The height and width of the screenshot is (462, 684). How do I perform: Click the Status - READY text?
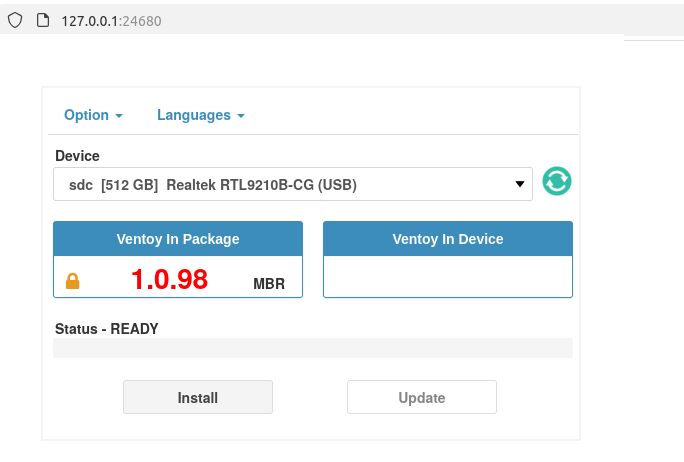(106, 328)
